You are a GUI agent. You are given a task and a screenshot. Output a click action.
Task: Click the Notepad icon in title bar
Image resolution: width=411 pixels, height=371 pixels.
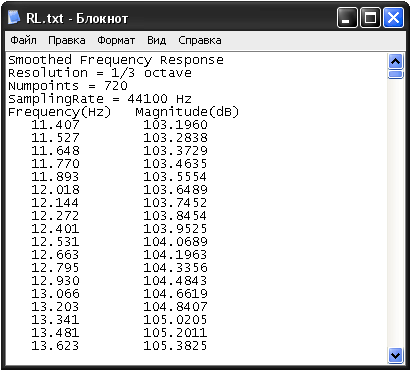pyautogui.click(x=14, y=18)
